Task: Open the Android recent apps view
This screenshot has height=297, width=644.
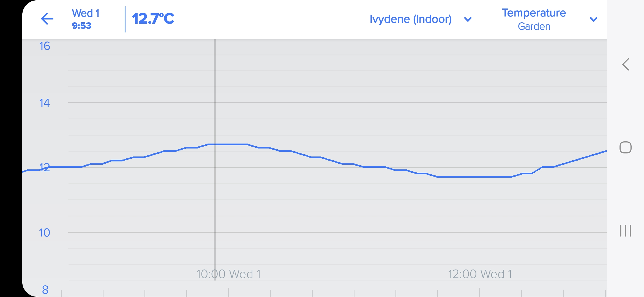Action: [625, 230]
